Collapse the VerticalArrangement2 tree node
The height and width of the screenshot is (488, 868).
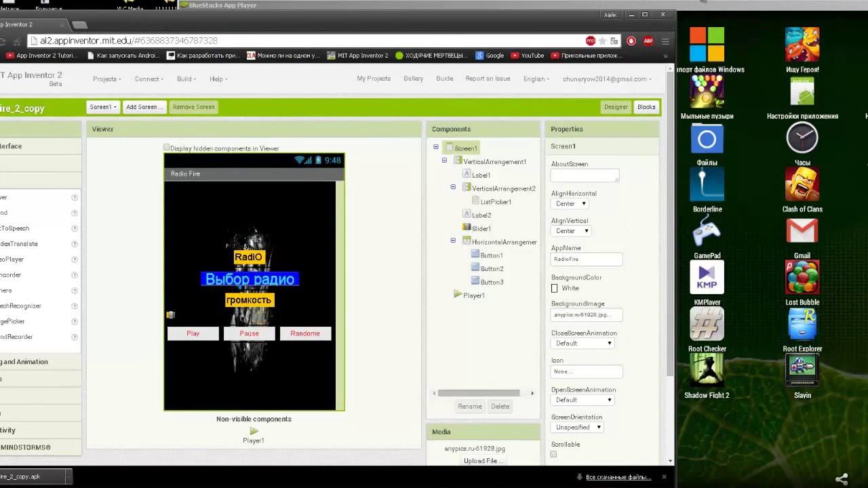click(x=453, y=187)
